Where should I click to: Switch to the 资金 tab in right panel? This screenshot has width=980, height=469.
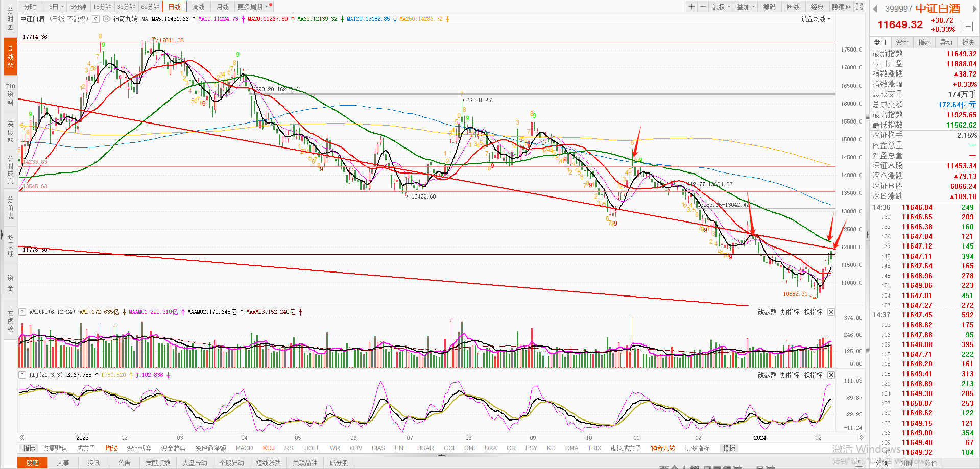tap(902, 42)
